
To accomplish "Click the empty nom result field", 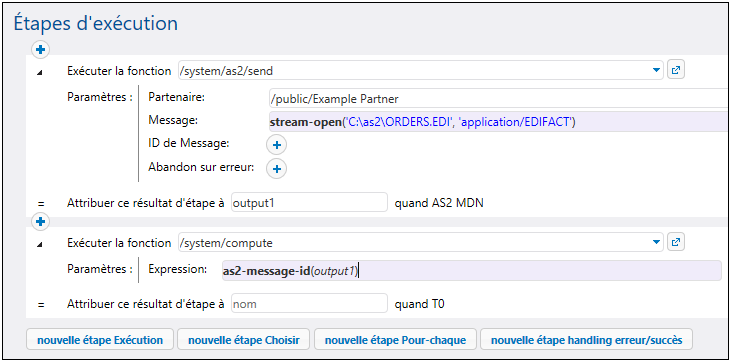I will (x=309, y=304).
